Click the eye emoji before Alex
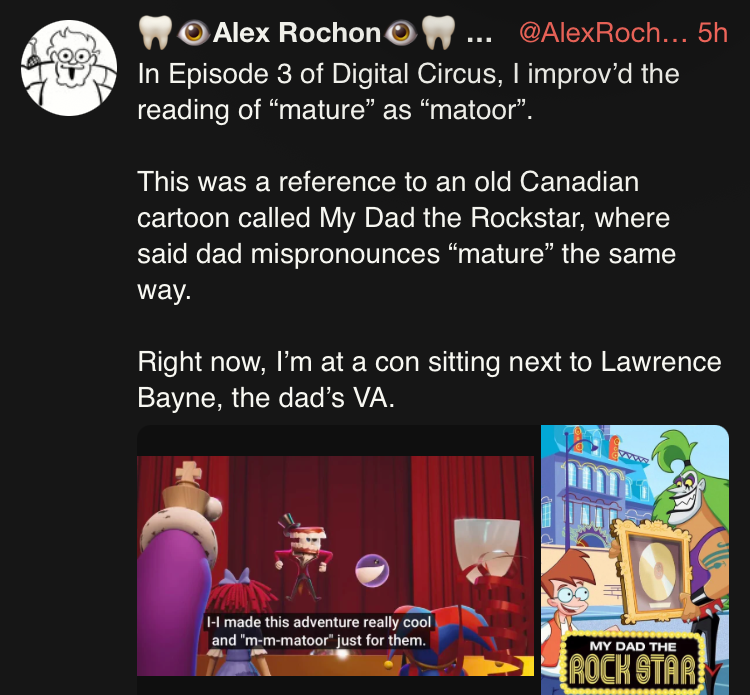750x695 pixels. 193,33
